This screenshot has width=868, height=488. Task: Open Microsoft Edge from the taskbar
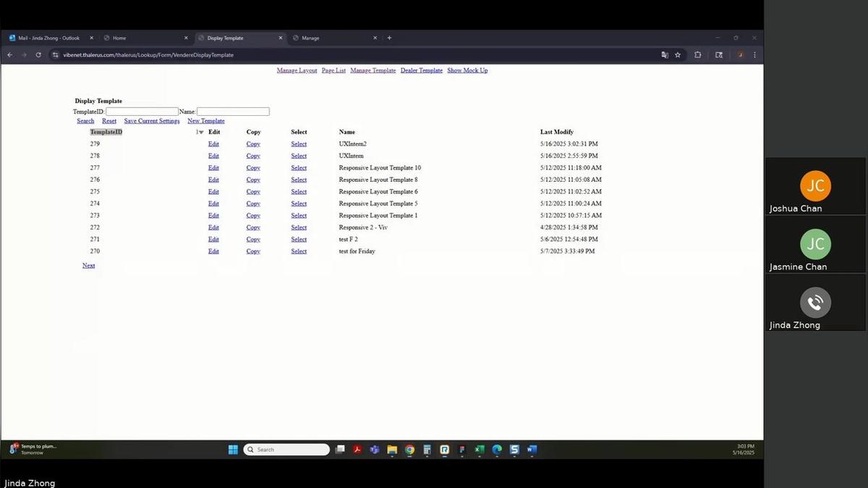[496, 450]
